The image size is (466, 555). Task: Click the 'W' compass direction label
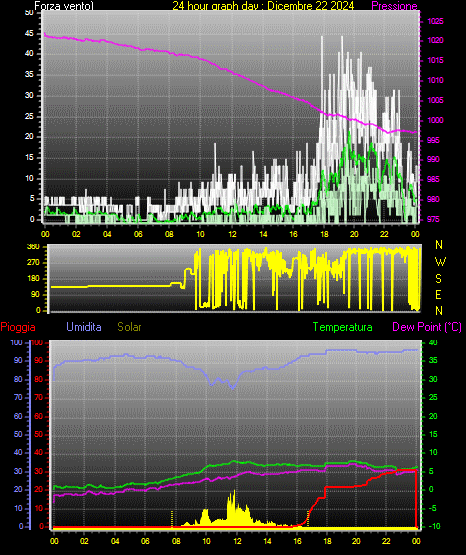tap(440, 262)
